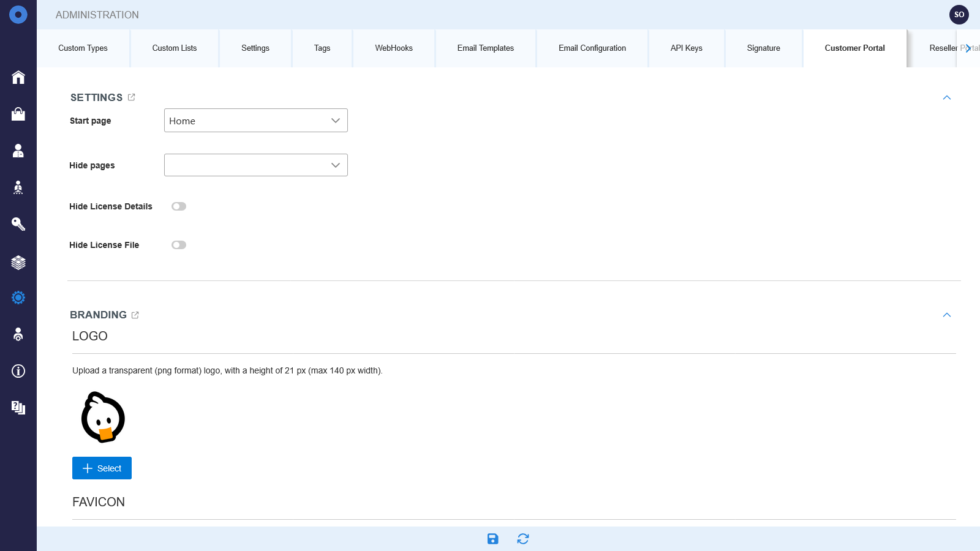
Task: Open the Start page dropdown
Action: [x=255, y=120]
